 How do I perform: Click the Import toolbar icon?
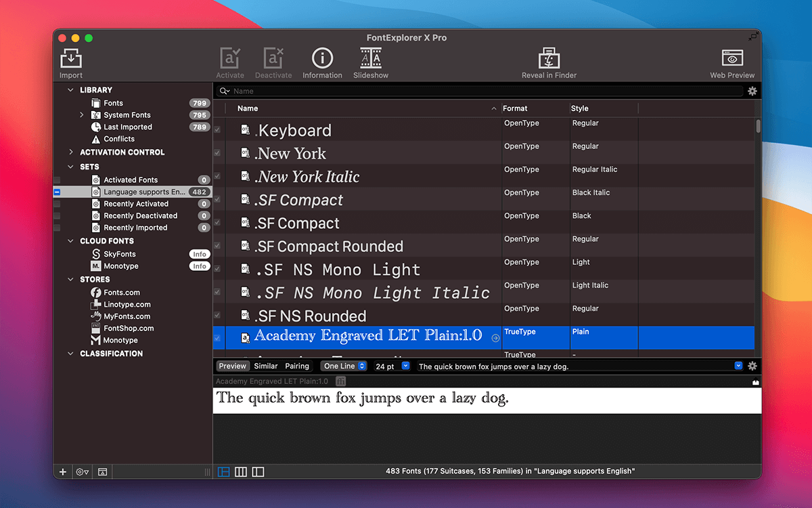click(x=70, y=59)
